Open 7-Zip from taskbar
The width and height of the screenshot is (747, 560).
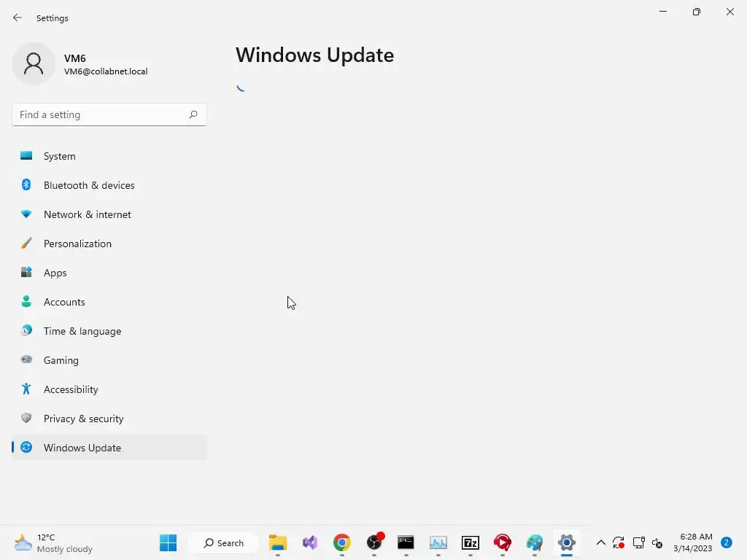pos(471,542)
